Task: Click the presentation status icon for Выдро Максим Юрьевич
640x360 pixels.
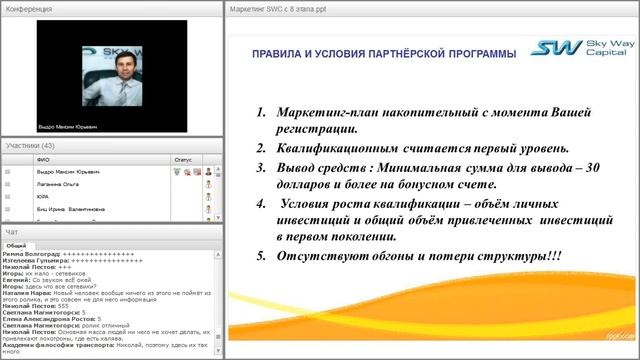Action: (198, 172)
